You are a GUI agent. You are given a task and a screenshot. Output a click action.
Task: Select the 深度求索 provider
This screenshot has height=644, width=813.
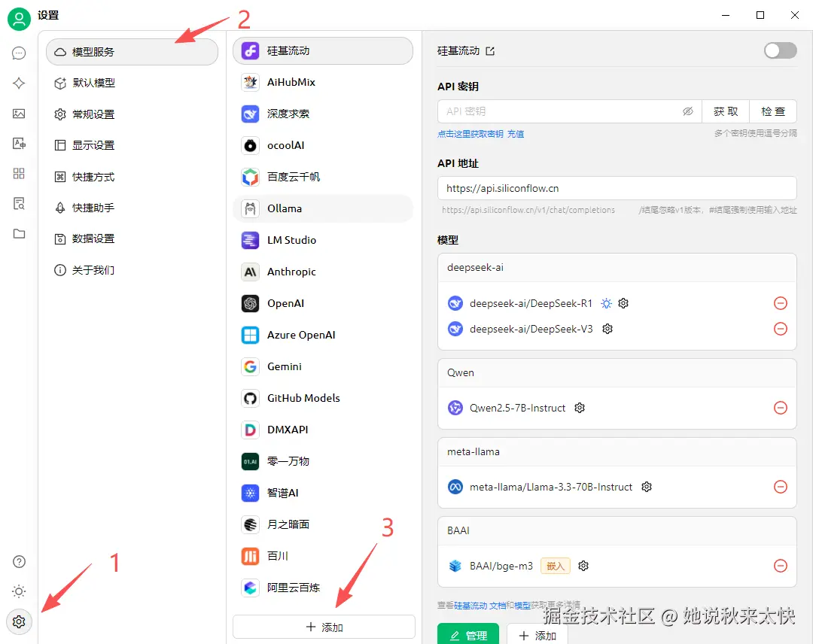coord(323,114)
